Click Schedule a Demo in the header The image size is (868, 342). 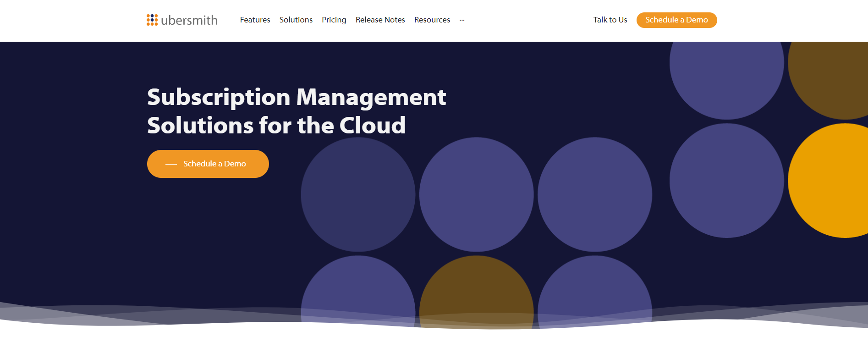coord(676,20)
